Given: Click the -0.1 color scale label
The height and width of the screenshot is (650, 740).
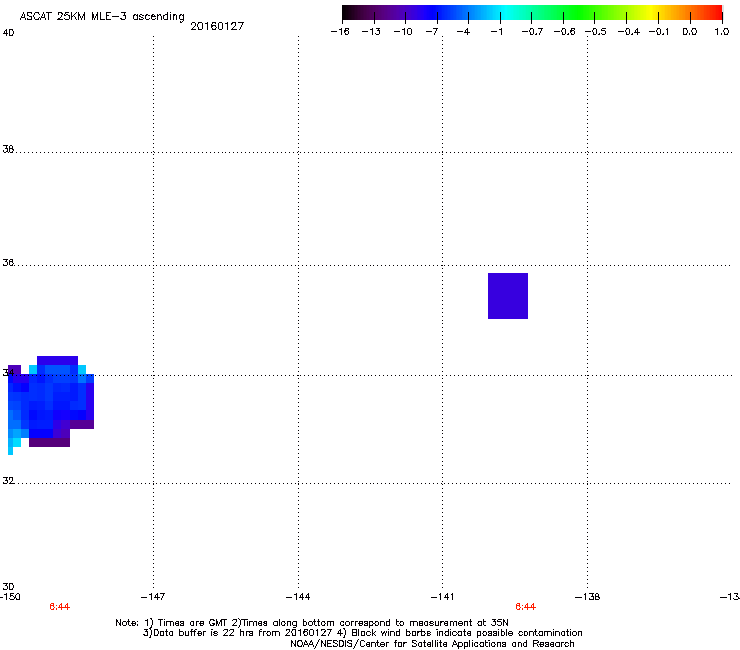Looking at the screenshot, I should click(x=659, y=32).
